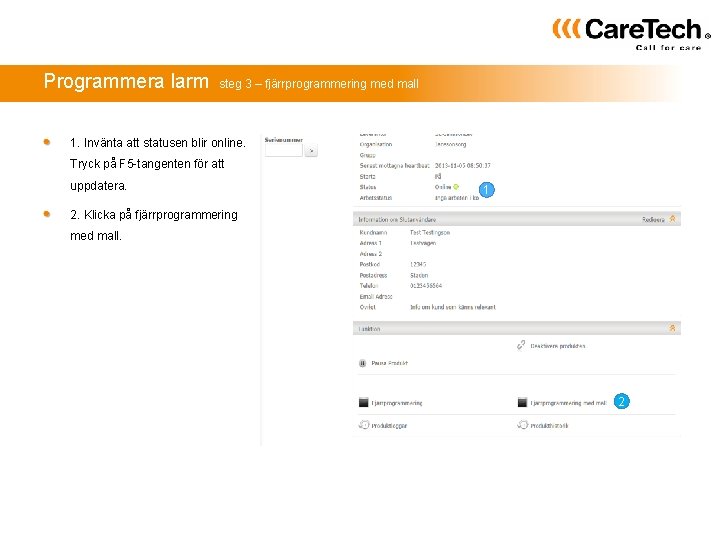Viewport: 720px width, 540px height.
Task: Click the Programmera larm slide title
Action: point(126,82)
